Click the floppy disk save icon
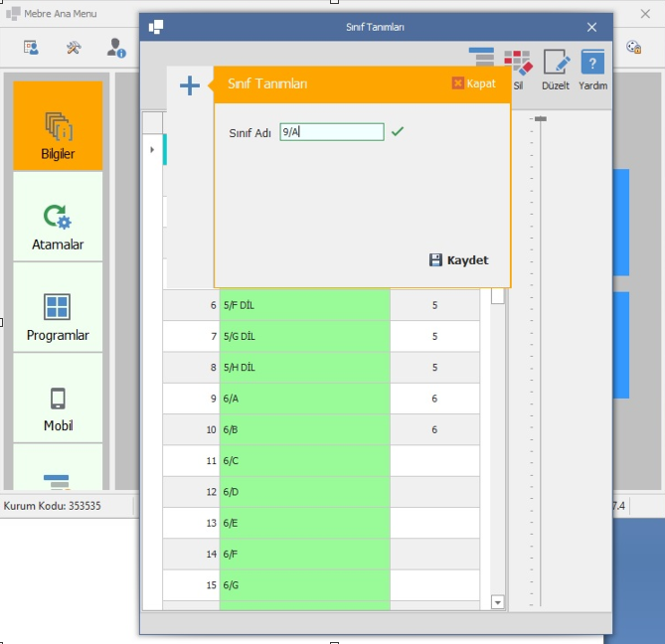This screenshot has height=644, width=665. (435, 260)
